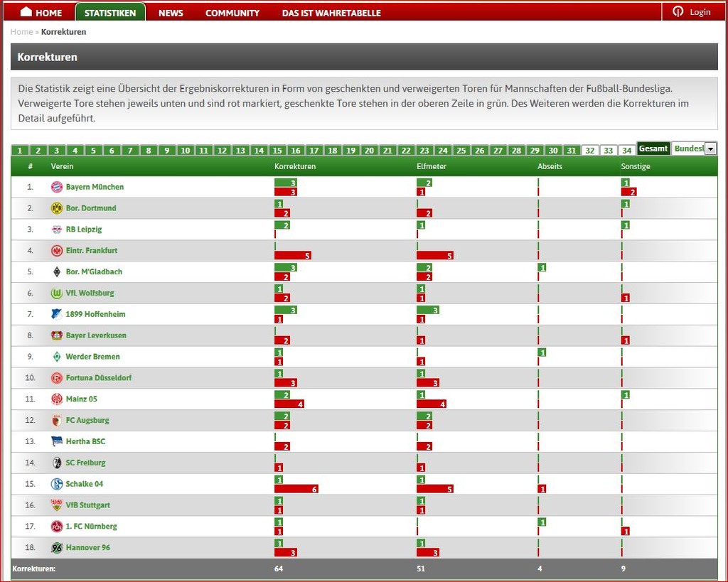Click the Login link

[x=700, y=12]
